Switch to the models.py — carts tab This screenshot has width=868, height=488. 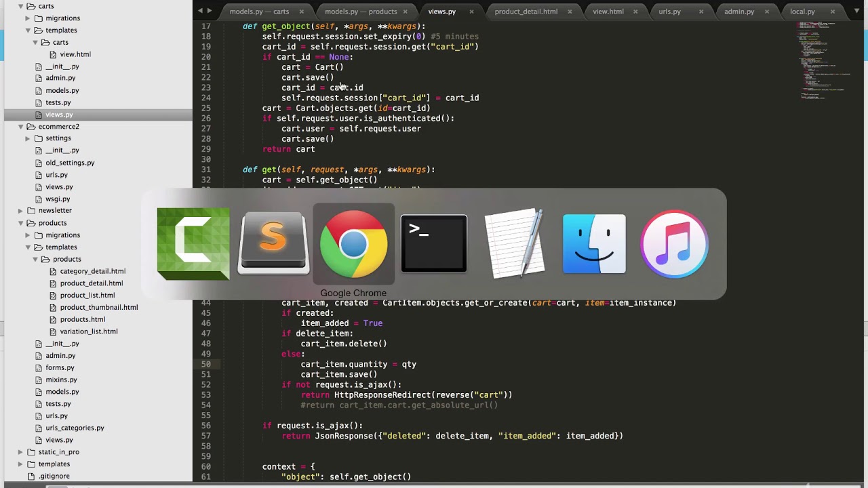(259, 12)
